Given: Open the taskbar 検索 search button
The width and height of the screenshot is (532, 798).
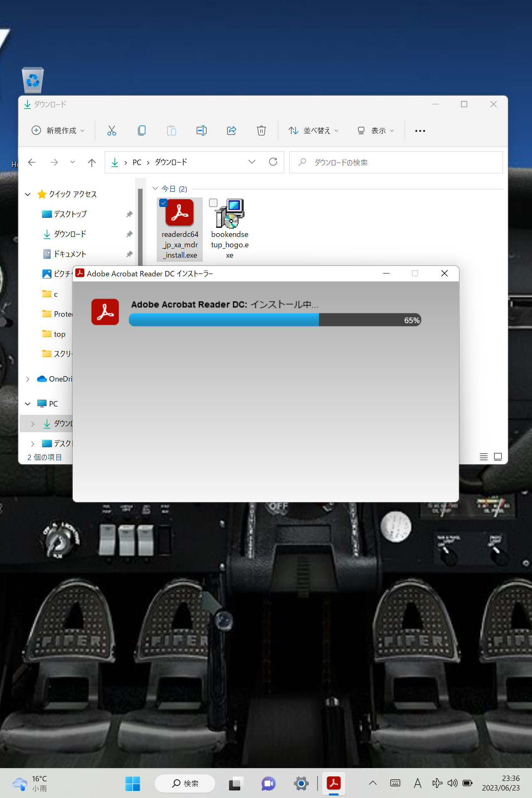Looking at the screenshot, I should [x=185, y=783].
